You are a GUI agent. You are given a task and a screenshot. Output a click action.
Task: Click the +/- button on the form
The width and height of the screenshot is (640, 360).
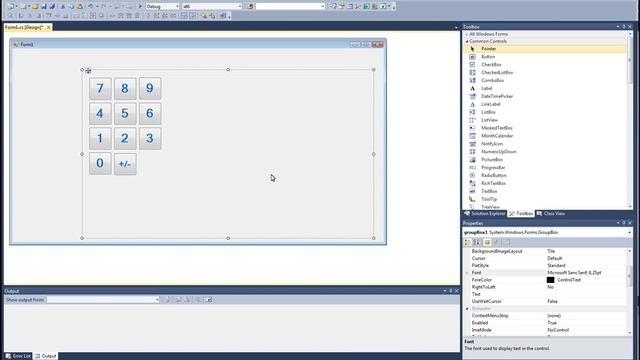(x=125, y=164)
